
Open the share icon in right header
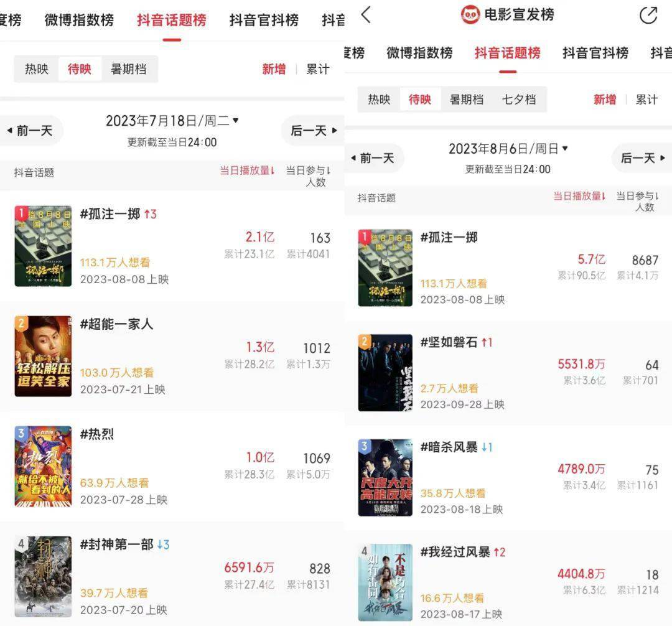[648, 16]
